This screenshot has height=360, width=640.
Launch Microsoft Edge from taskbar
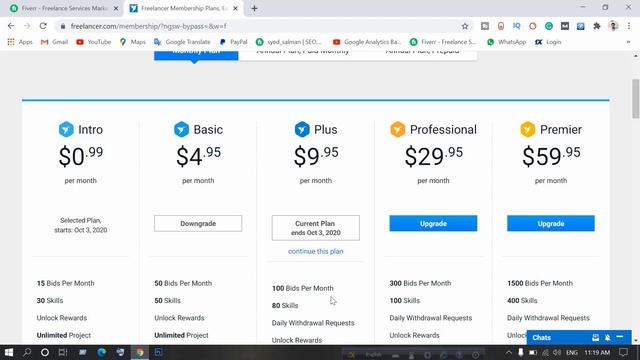click(102, 352)
